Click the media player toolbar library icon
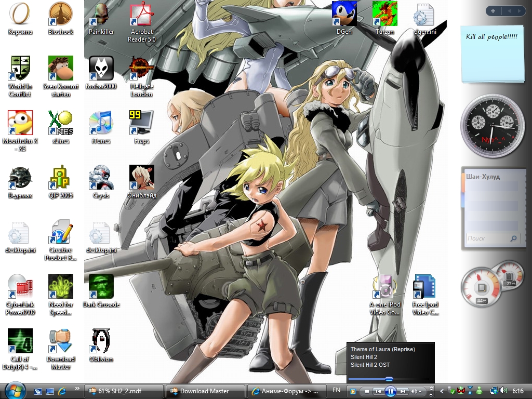The height and width of the screenshot is (399, 532). [x=353, y=392]
